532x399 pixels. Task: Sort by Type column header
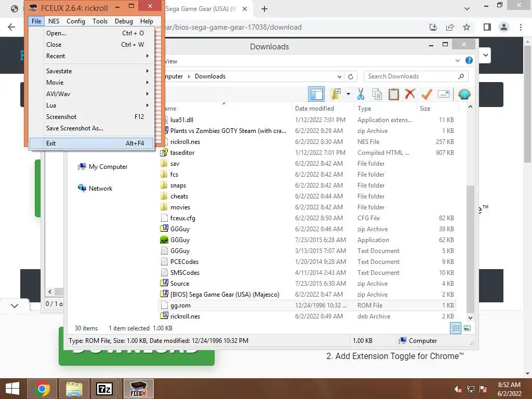(385, 108)
